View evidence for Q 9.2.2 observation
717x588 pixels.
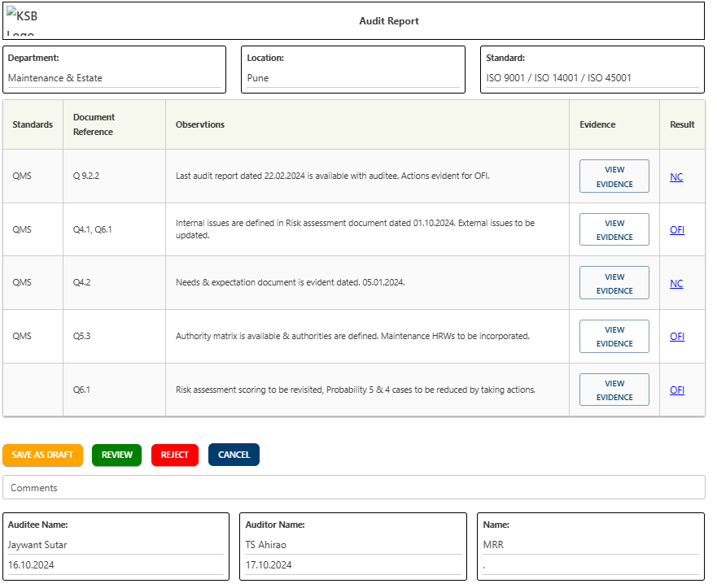(x=614, y=176)
